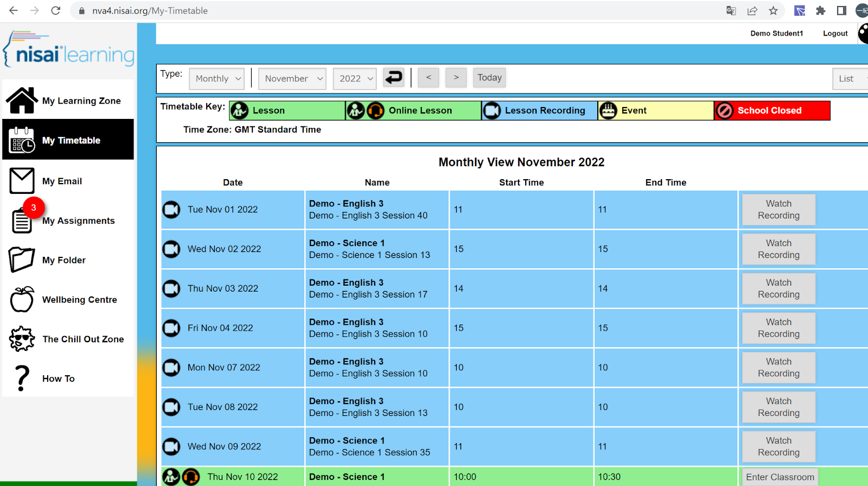Screen dimensions: 868x486
Task: Click the How To question mark icon
Action: [22, 378]
